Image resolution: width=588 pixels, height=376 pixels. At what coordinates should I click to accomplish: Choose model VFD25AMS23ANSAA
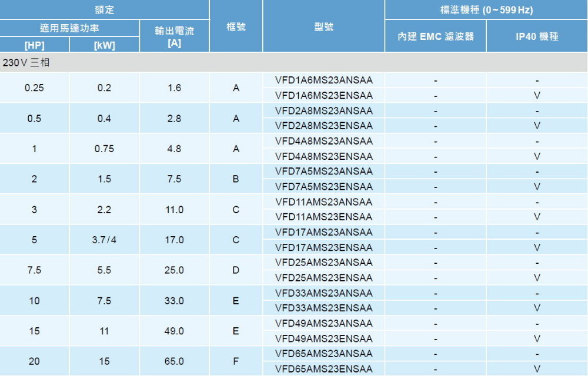click(323, 262)
